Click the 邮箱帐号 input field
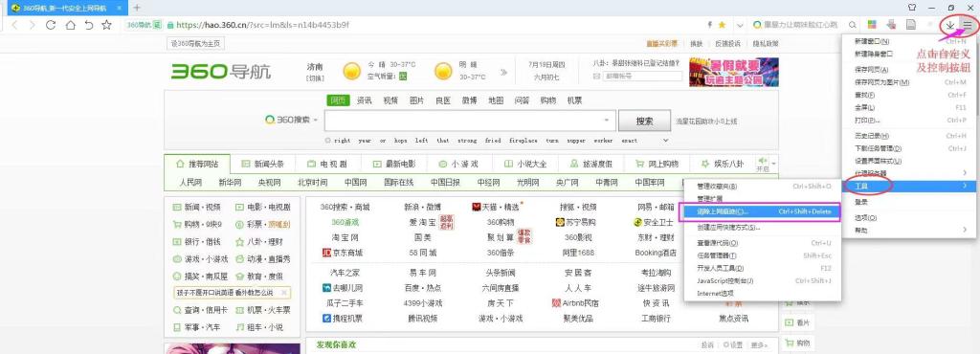 click(642, 76)
